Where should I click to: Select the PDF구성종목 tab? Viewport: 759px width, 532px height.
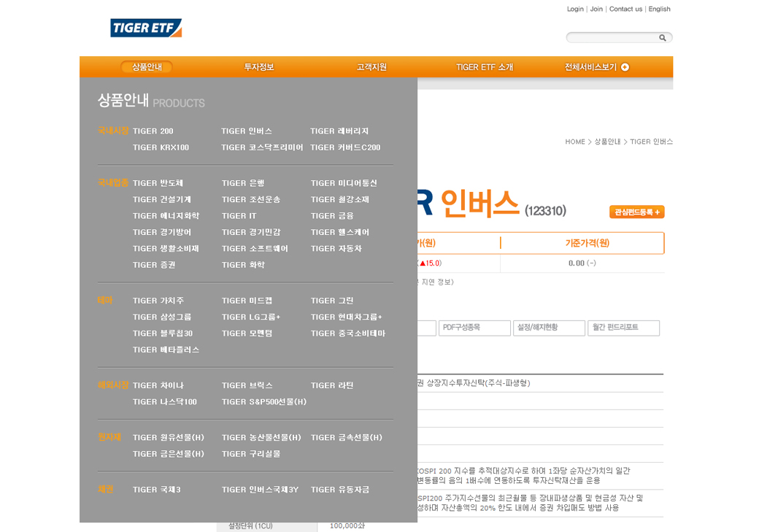tap(474, 328)
